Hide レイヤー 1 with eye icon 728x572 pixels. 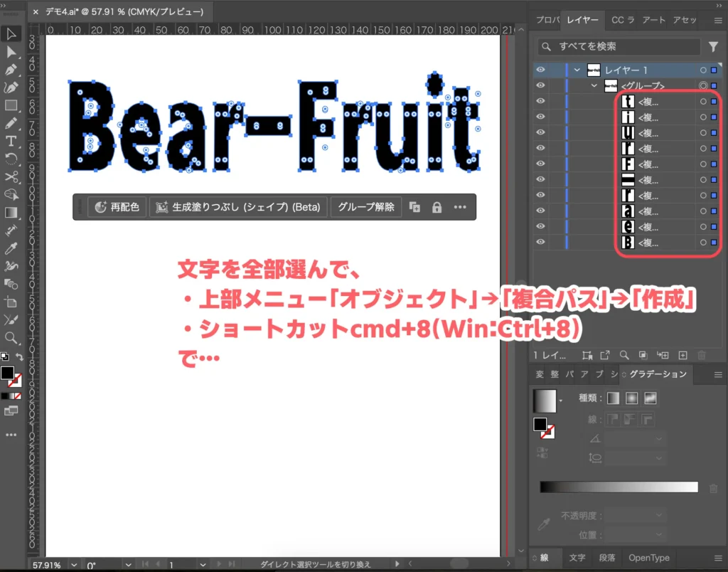pos(541,70)
